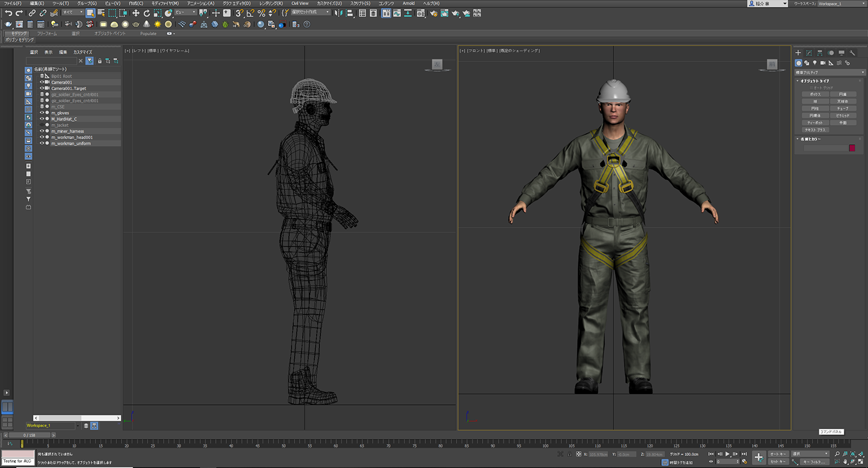Image resolution: width=868 pixels, height=468 pixels.
Task: Toggle Display Lights filter in scene explorer sidebar
Action: pos(28,86)
